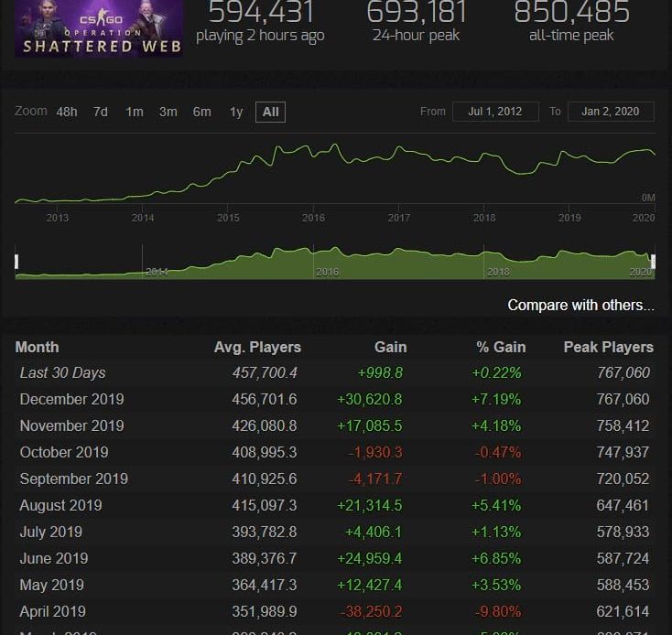The height and width of the screenshot is (635, 672).
Task: Select the 6m zoom range
Action: point(202,112)
